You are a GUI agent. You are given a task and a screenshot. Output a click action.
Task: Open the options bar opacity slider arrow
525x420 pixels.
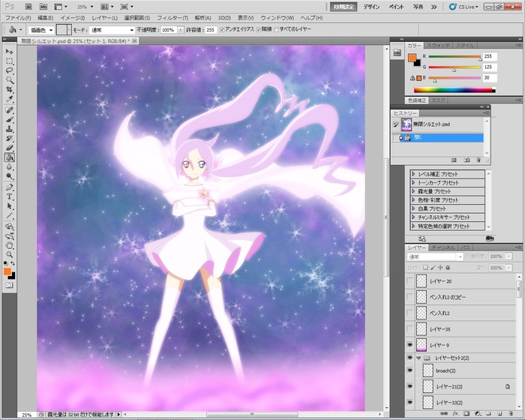(181, 30)
